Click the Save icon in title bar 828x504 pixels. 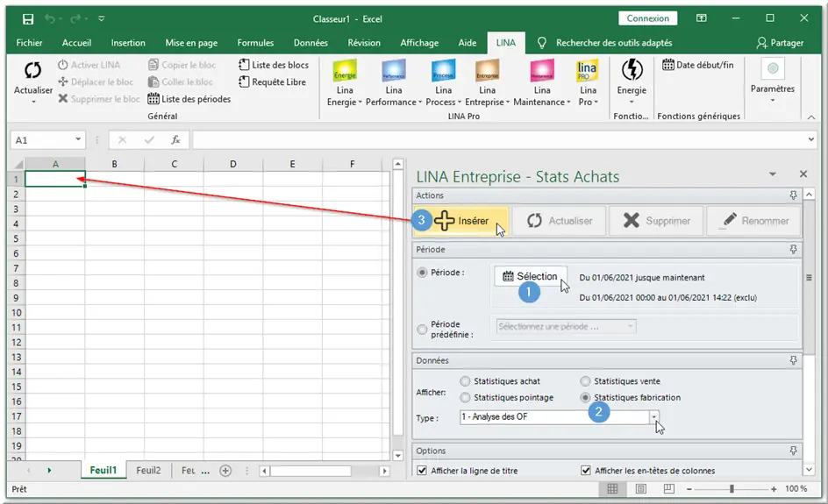pos(28,19)
